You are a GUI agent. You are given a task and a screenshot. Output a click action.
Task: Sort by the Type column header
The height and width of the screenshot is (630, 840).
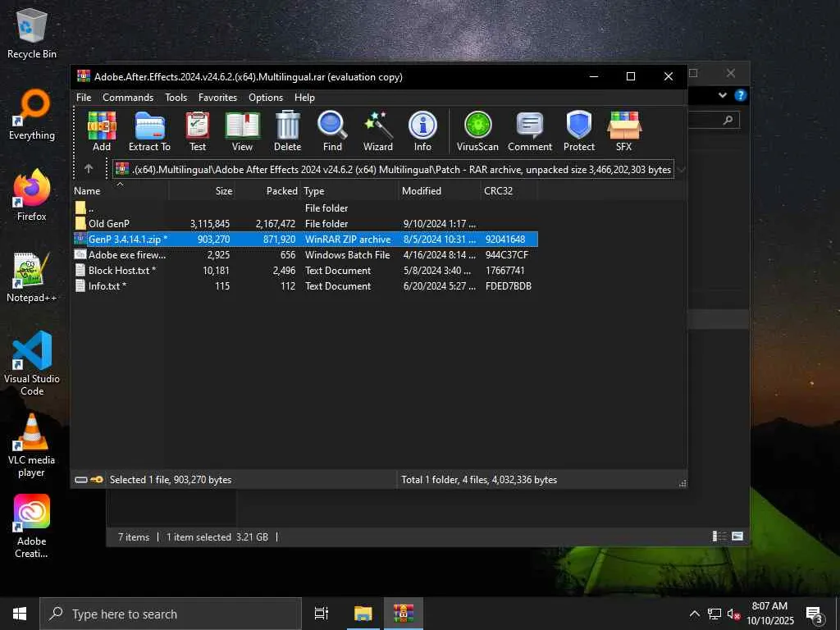coord(349,190)
